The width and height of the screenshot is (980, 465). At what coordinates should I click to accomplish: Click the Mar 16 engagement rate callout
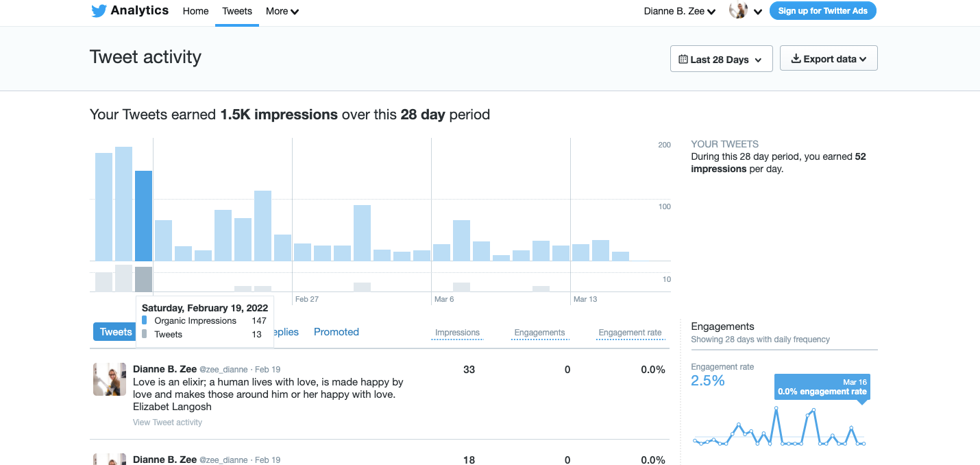(x=821, y=385)
